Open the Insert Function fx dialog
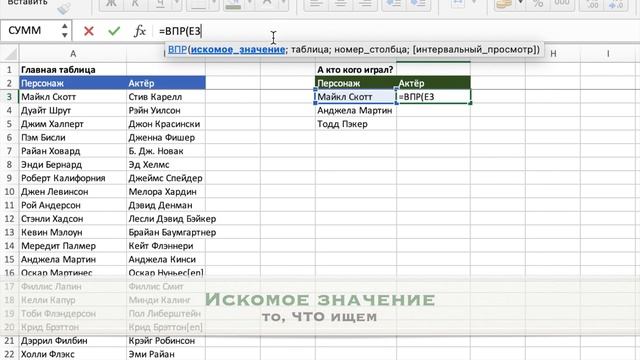640x360 pixels. pos(140,31)
